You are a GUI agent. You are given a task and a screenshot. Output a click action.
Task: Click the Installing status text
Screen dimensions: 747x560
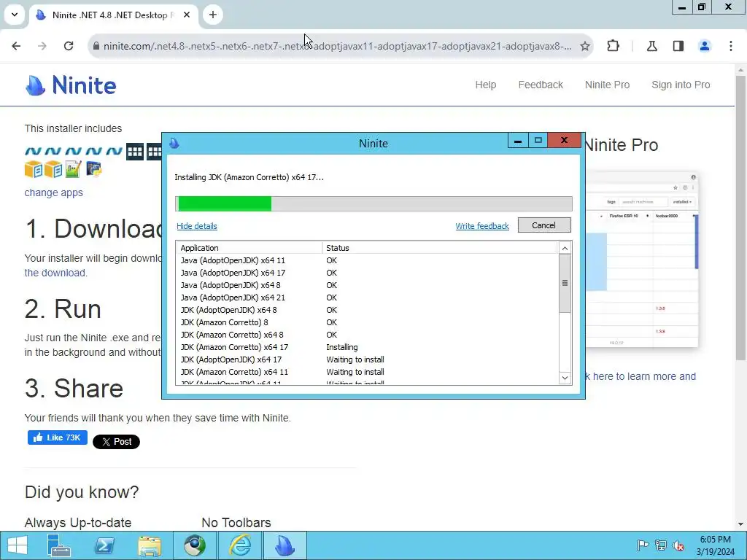point(341,347)
